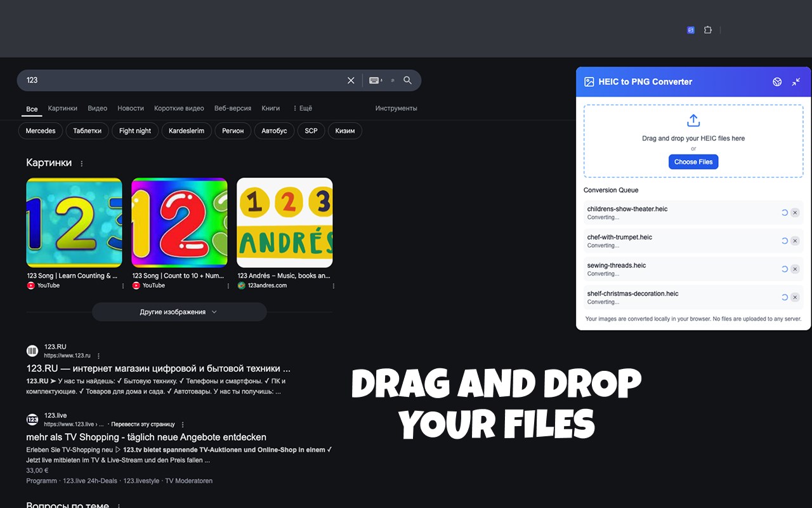This screenshot has height=508, width=812.
Task: Open options for the first 123 Song image
Action: 123,286
